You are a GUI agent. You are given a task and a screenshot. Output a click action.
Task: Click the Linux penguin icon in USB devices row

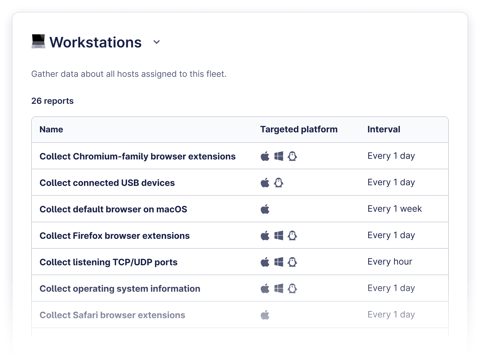point(279,183)
